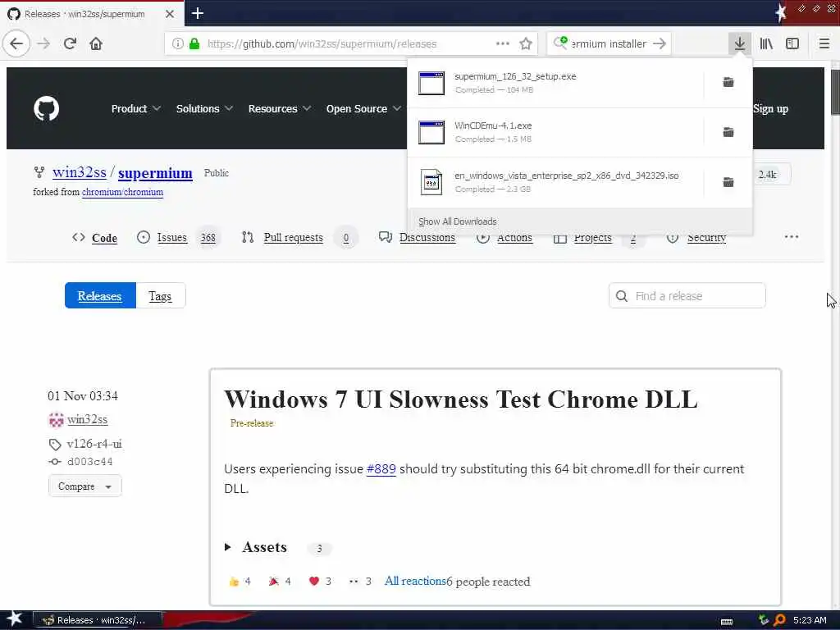Viewport: 840px width, 630px height.
Task: Click the forward navigation arrow
Action: pos(43,43)
